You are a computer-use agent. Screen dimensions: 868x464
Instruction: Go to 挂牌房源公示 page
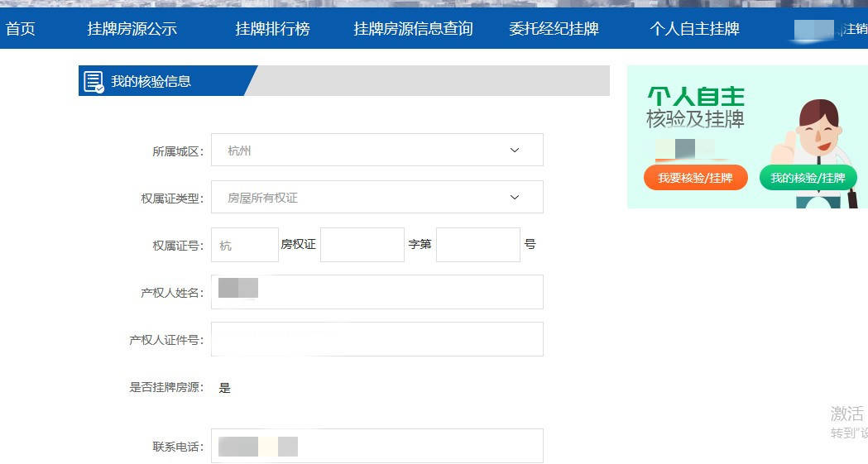pyautogui.click(x=132, y=29)
